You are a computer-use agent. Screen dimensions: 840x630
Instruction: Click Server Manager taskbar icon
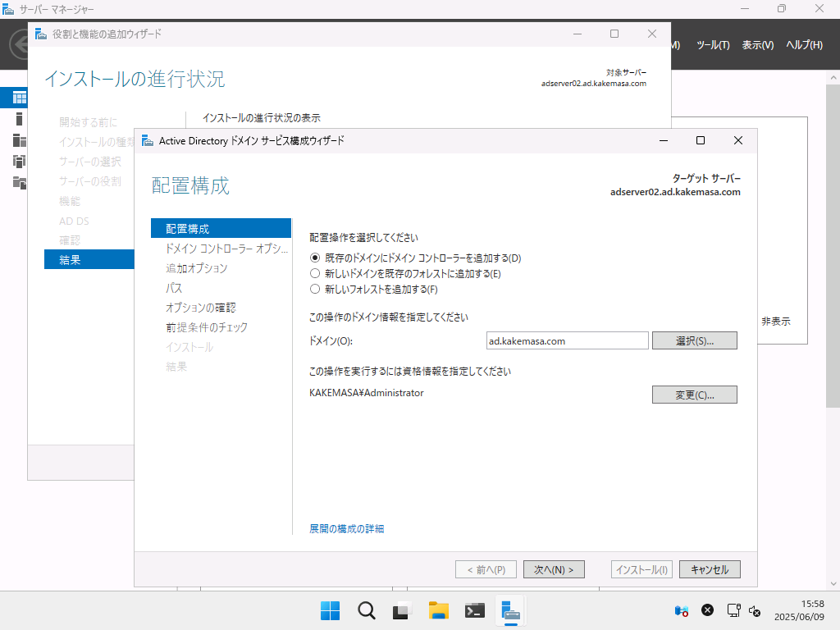click(510, 610)
